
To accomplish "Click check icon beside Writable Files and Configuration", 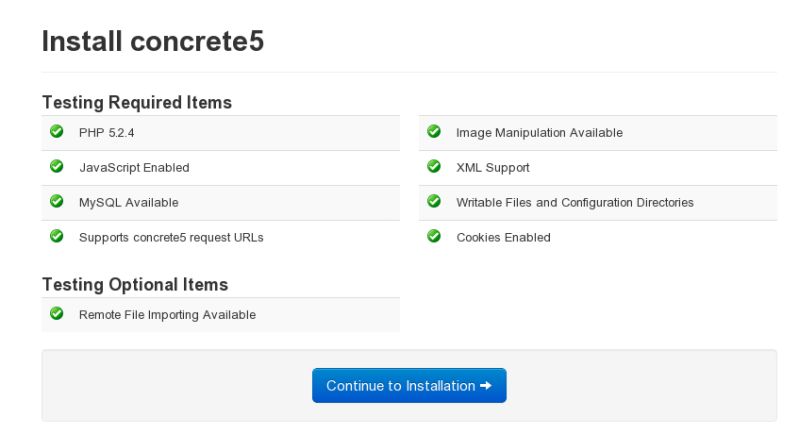I will [433, 202].
